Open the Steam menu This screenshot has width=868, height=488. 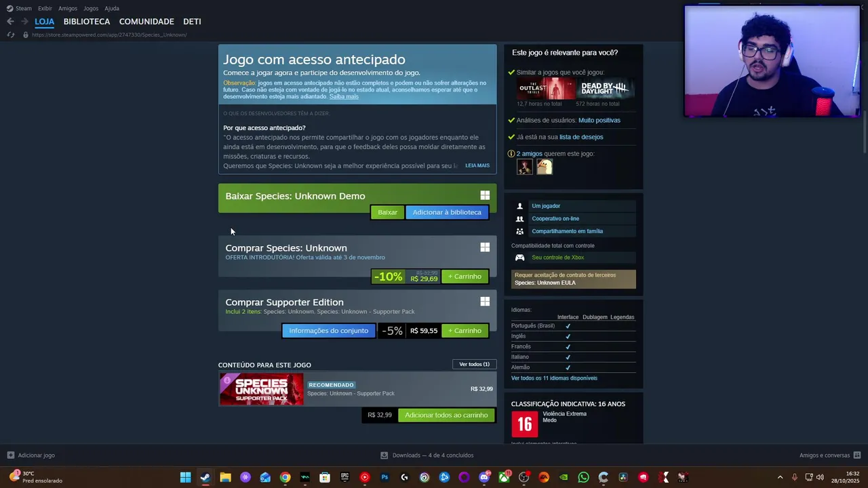pos(24,8)
